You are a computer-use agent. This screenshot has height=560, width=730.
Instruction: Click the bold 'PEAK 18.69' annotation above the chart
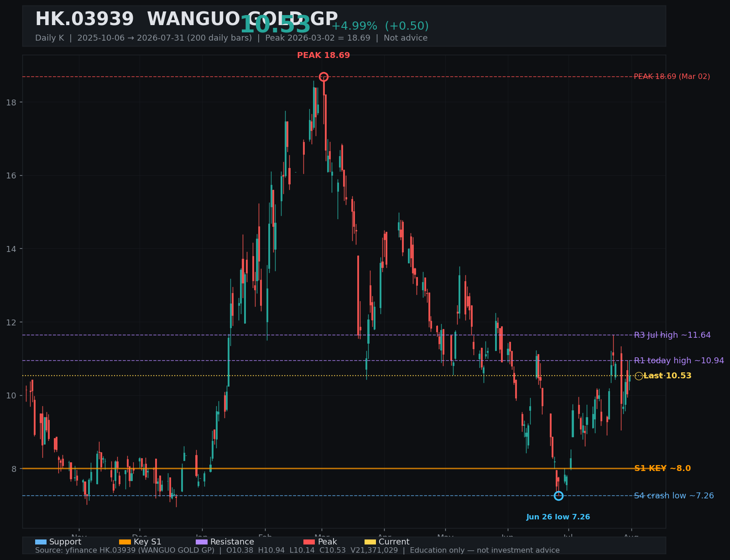click(323, 56)
